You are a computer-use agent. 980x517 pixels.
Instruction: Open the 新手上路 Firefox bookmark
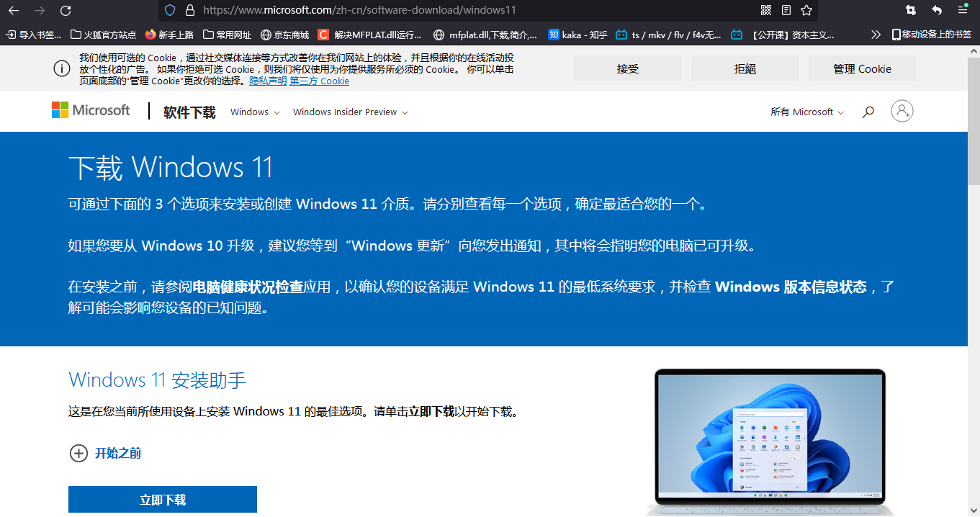169,34
